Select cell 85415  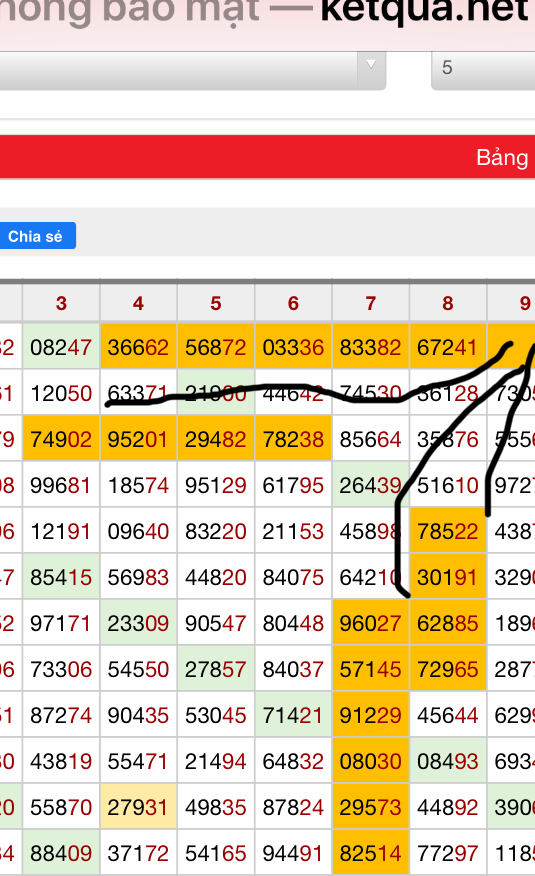point(61,577)
